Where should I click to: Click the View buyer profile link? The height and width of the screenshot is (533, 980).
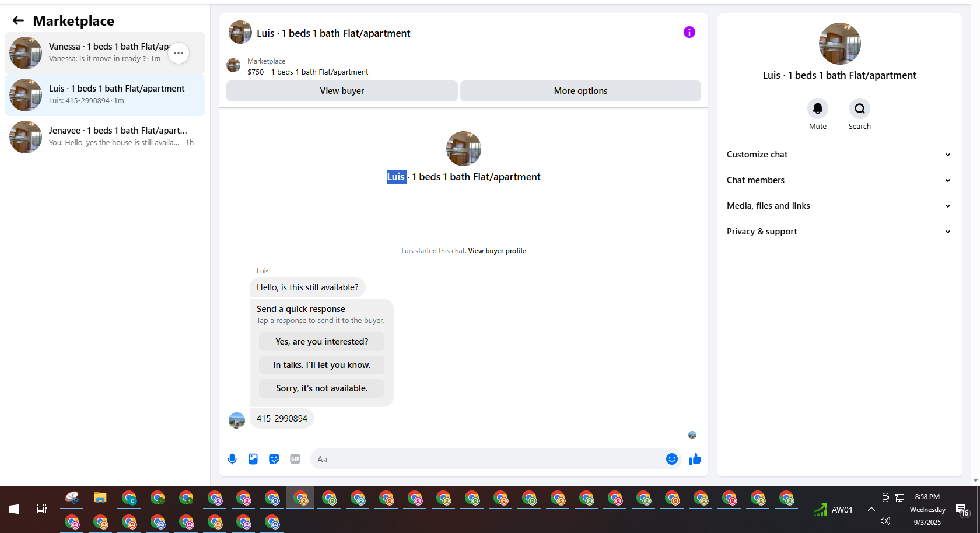(x=497, y=251)
